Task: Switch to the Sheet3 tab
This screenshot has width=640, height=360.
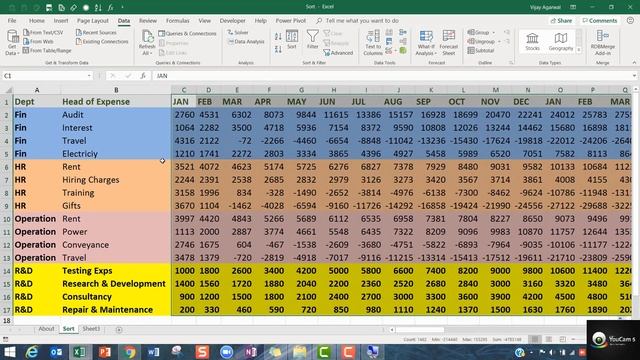Action: [91, 329]
